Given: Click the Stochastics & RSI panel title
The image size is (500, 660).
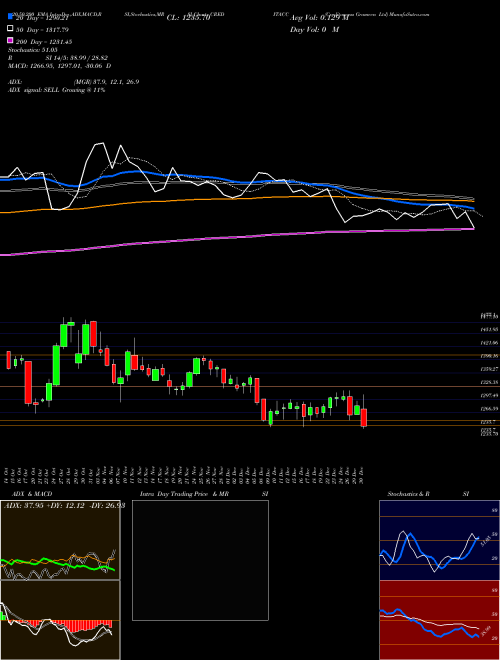Looking at the screenshot, I should 428,494.
